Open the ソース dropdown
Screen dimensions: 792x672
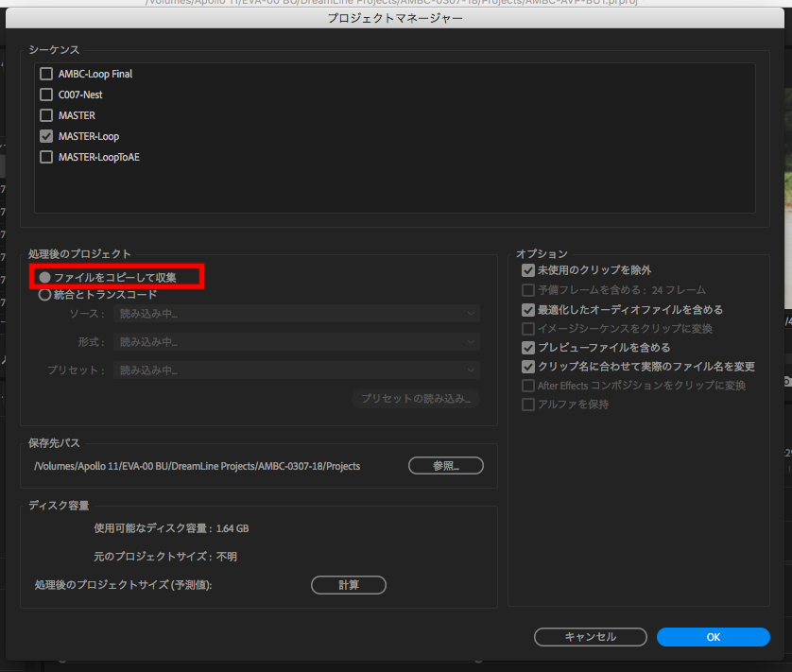(x=297, y=314)
